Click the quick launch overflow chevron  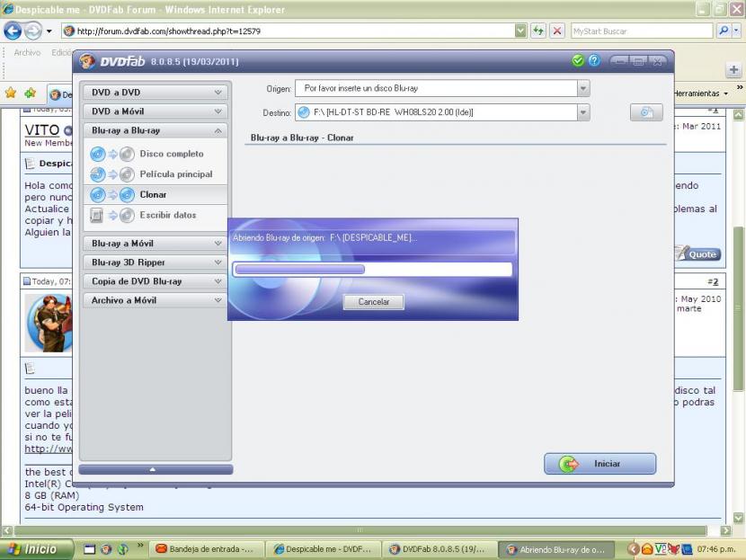coord(140,545)
